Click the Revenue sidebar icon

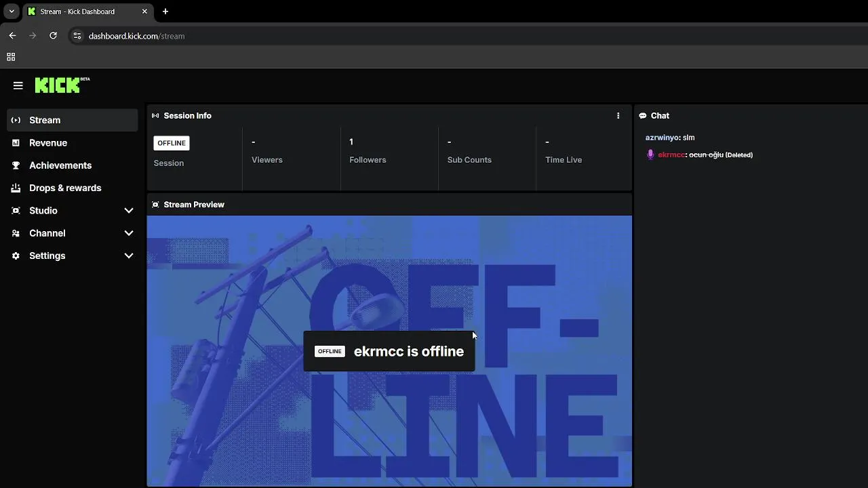pos(16,143)
